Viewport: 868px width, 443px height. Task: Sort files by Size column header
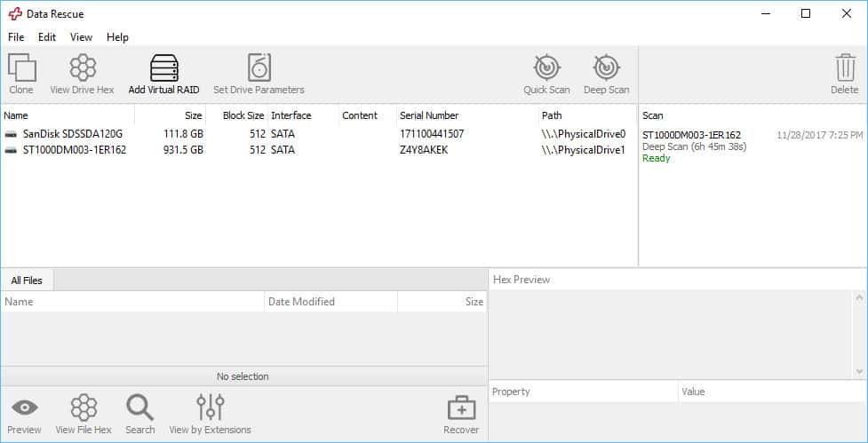pyautogui.click(x=442, y=302)
